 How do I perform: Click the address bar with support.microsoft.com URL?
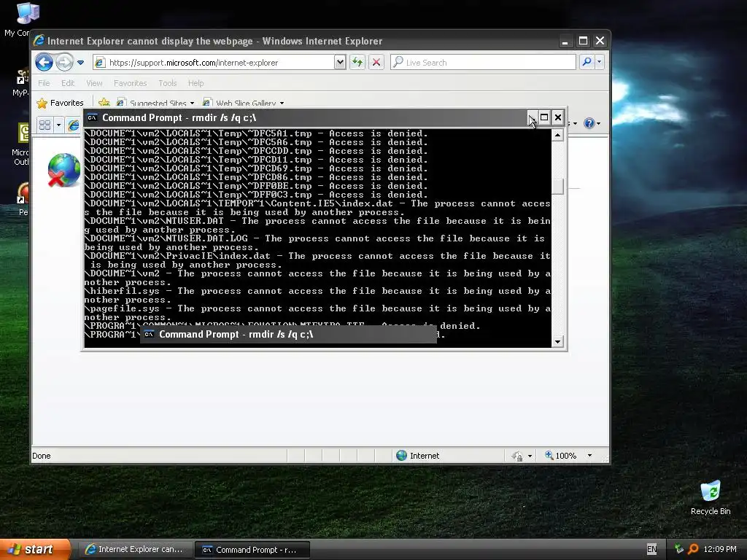coord(214,63)
